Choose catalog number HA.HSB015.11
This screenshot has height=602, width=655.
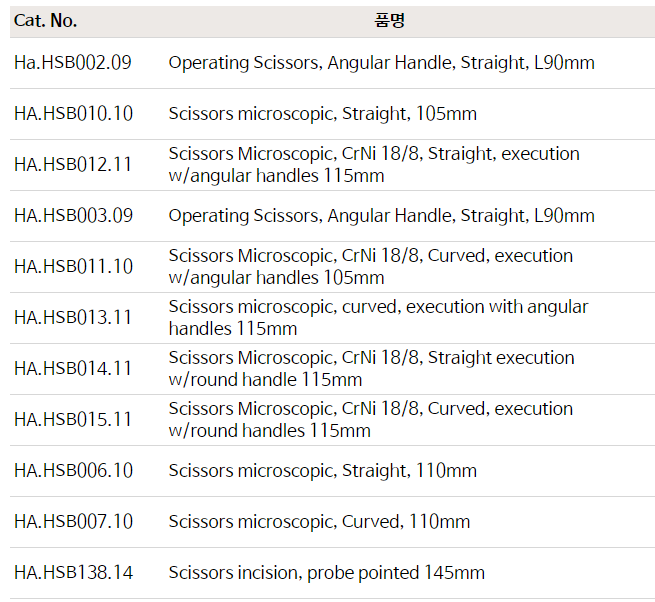(73, 420)
